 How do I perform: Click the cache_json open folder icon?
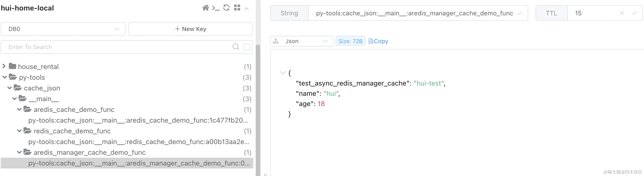coord(18,88)
